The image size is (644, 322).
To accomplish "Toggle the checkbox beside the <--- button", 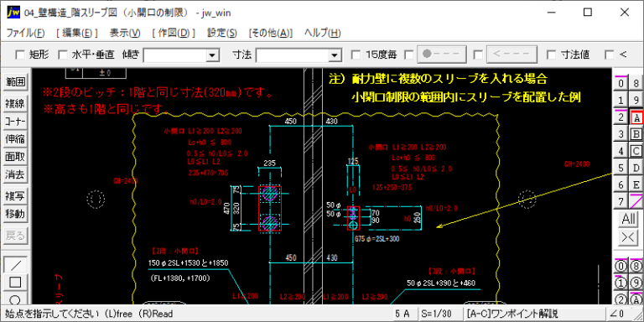I will pyautogui.click(x=478, y=55).
